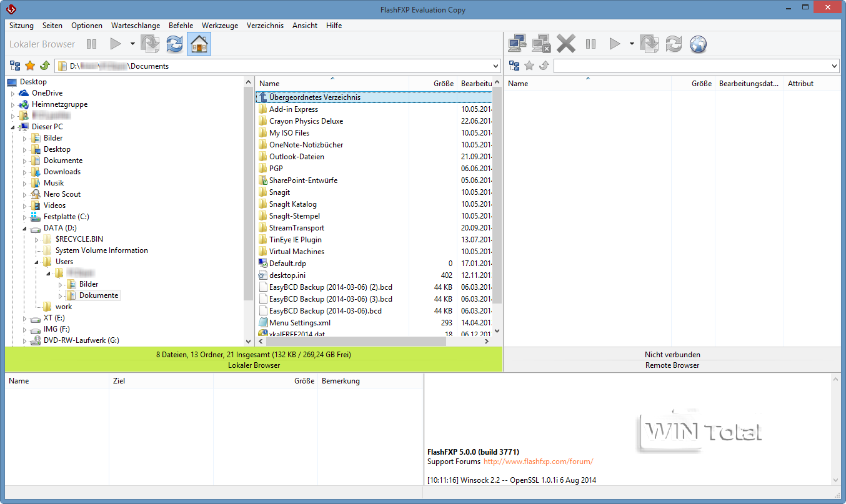The width and height of the screenshot is (846, 504).
Task: Go up one folder in local browser
Action: tap(44, 66)
